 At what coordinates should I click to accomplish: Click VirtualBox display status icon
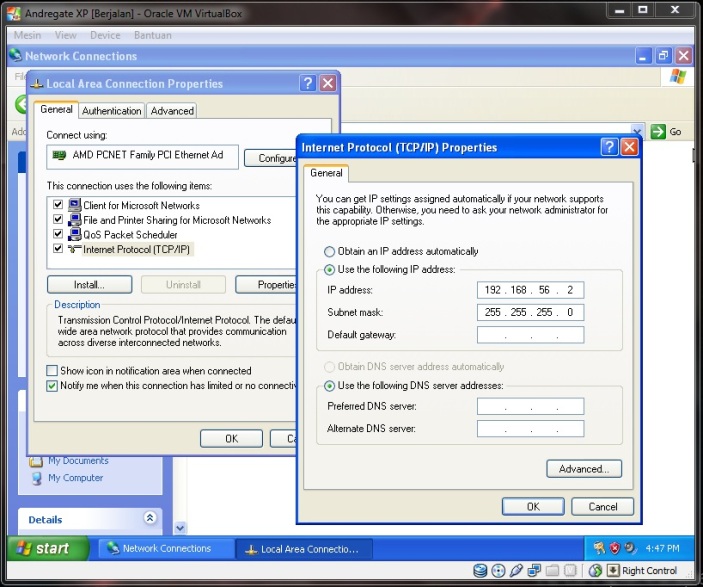tap(570, 570)
